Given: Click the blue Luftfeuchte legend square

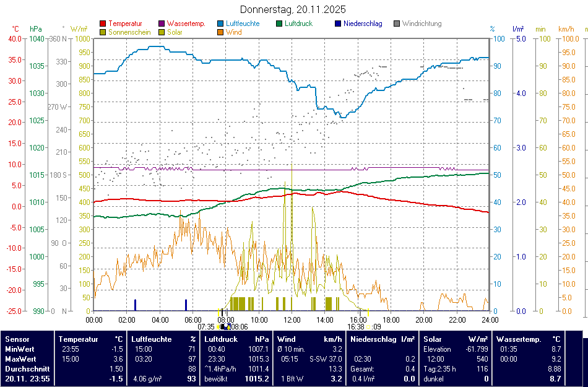Looking at the screenshot, I should pyautogui.click(x=220, y=24).
